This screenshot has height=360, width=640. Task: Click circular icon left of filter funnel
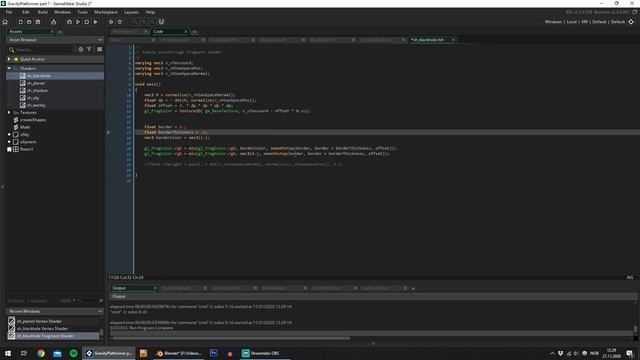(x=81, y=49)
